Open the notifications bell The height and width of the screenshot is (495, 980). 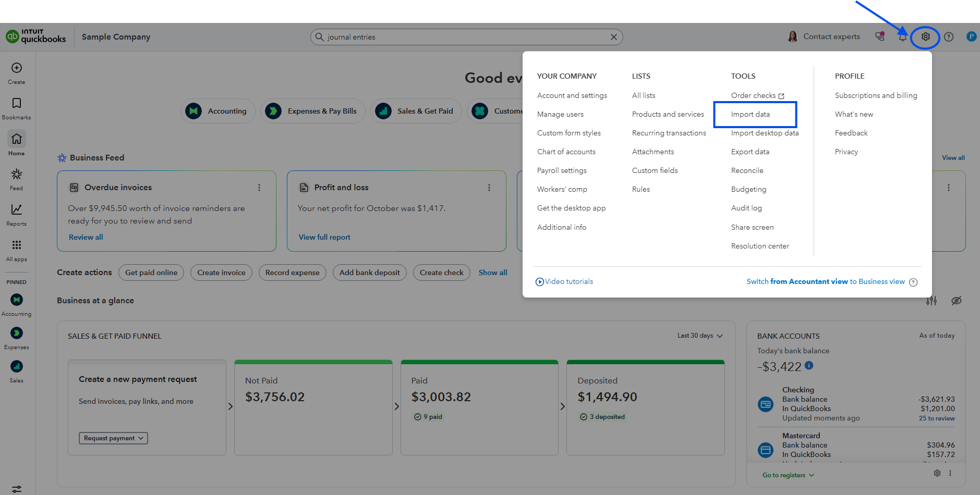(902, 36)
